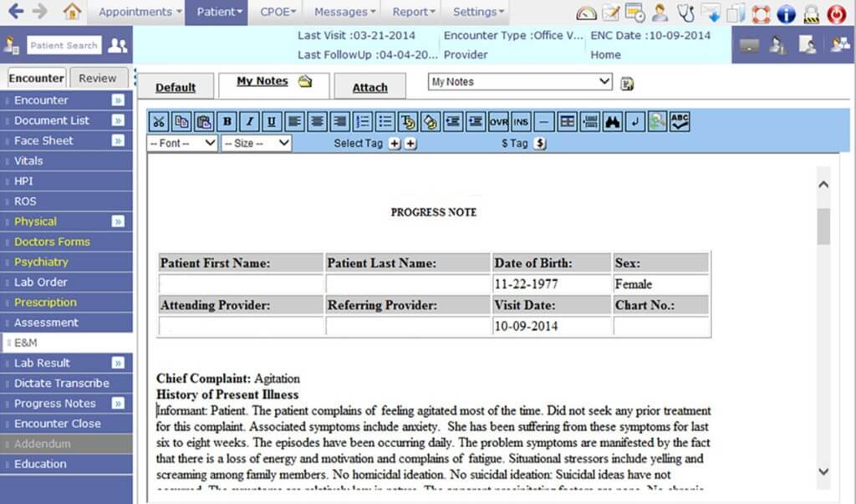
Task: Click the info icon in the top right
Action: pos(784,13)
